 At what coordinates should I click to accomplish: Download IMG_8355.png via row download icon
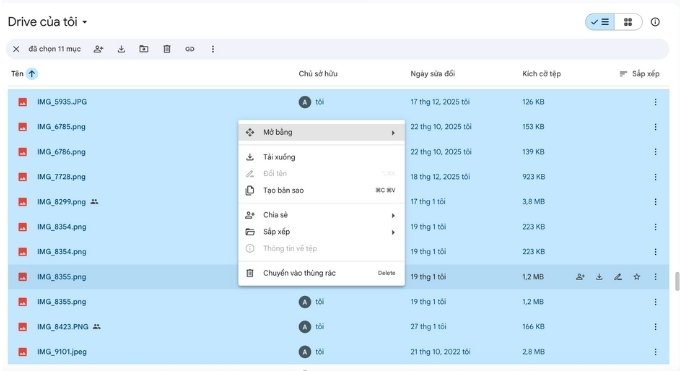coord(599,277)
